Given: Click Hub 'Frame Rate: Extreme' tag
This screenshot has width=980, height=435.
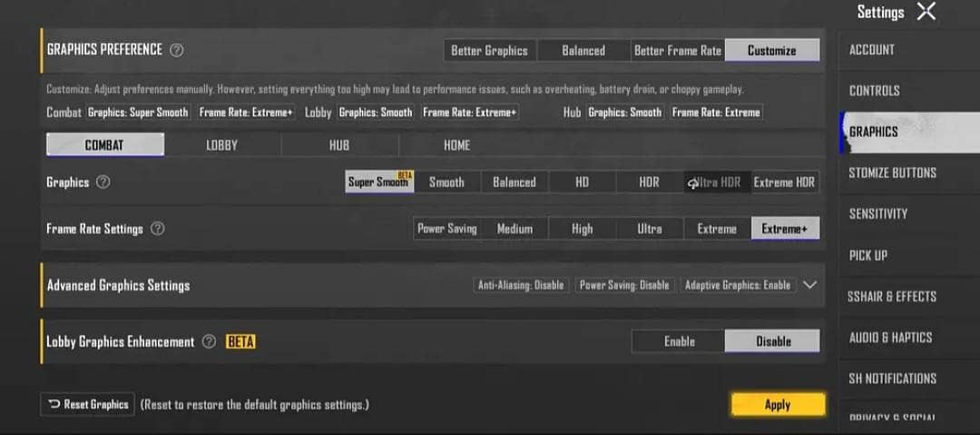Looking at the screenshot, I should pos(716,113).
